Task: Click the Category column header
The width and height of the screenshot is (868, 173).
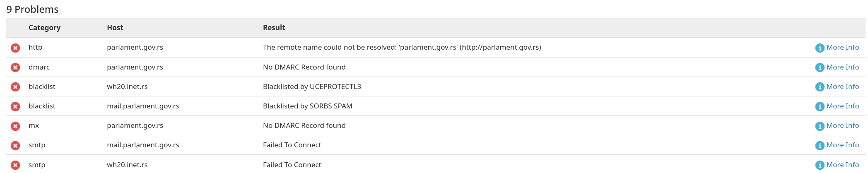Action: [44, 28]
